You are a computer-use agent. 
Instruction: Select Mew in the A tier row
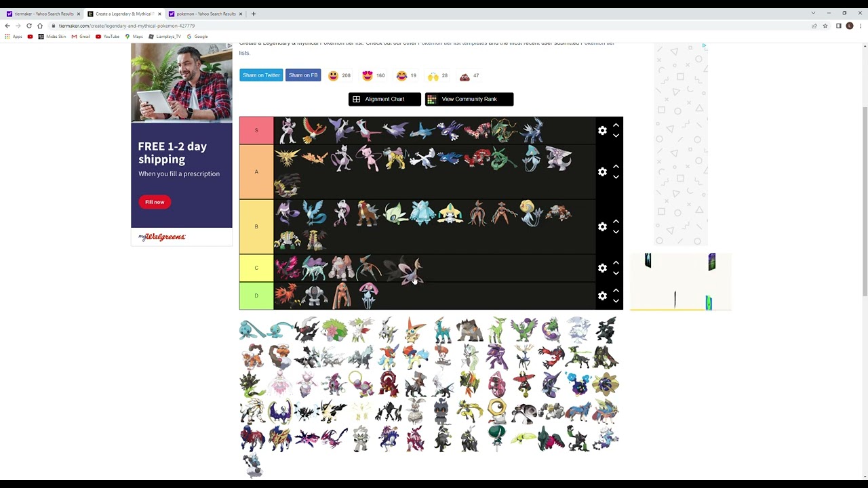click(x=369, y=158)
